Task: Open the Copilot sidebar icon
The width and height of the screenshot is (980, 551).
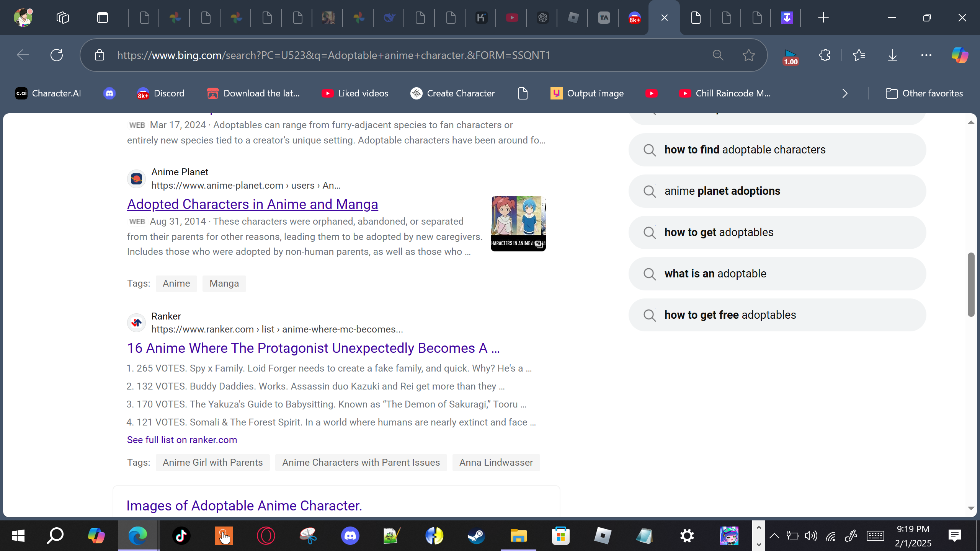Action: (x=960, y=55)
